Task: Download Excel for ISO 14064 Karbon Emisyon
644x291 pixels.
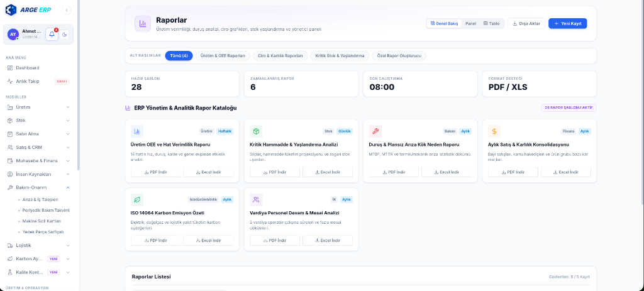Action: click(208, 241)
